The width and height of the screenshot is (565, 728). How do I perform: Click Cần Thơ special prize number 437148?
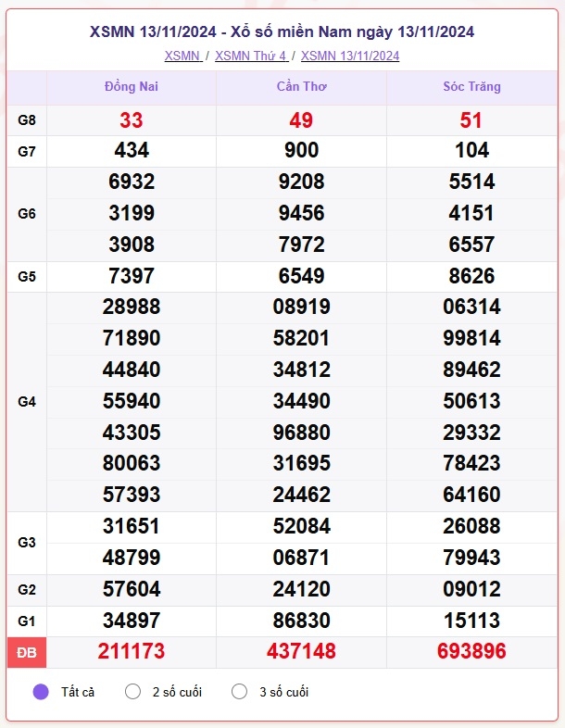301,651
